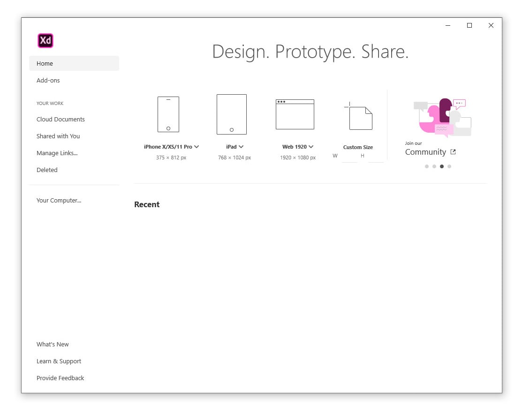The width and height of the screenshot is (530, 420).
Task: Click the Adobe Xd logo icon
Action: pos(45,41)
